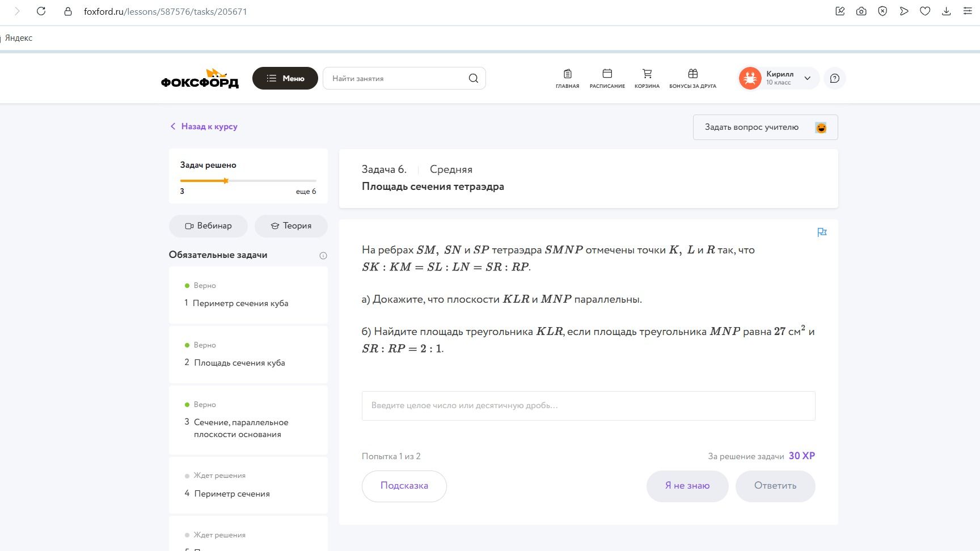Click the Ответить submit button
The width and height of the screenshot is (980, 551).
click(775, 486)
